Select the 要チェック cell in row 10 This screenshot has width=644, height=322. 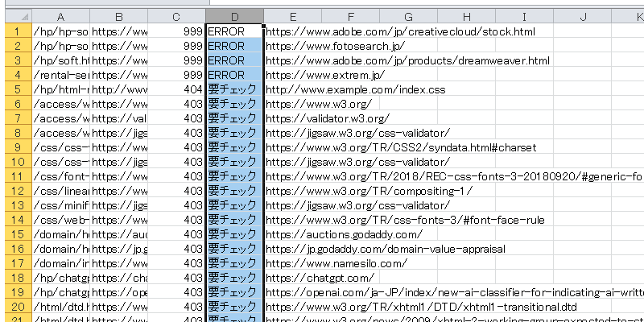pos(234,162)
